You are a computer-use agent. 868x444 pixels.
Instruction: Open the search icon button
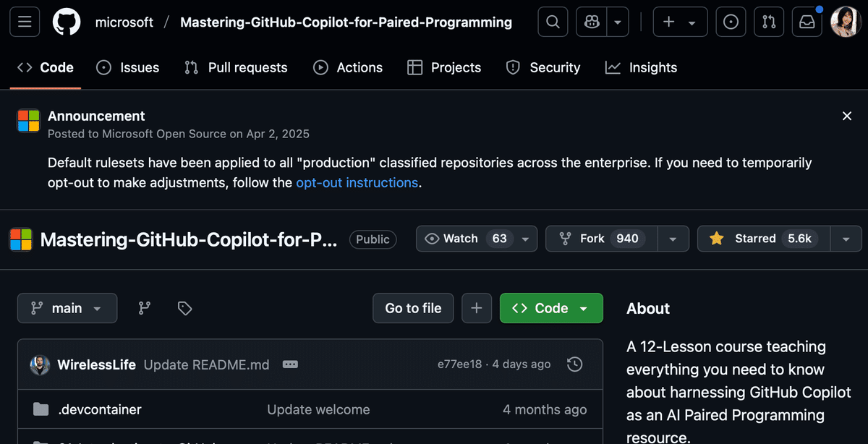[x=553, y=22]
